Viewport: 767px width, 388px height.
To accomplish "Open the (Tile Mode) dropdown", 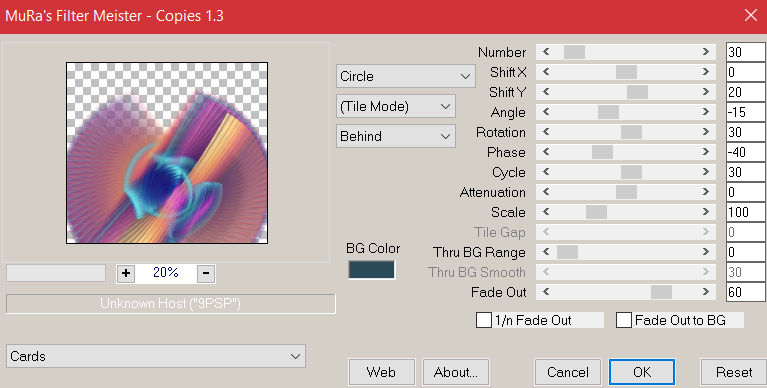I will (396, 106).
